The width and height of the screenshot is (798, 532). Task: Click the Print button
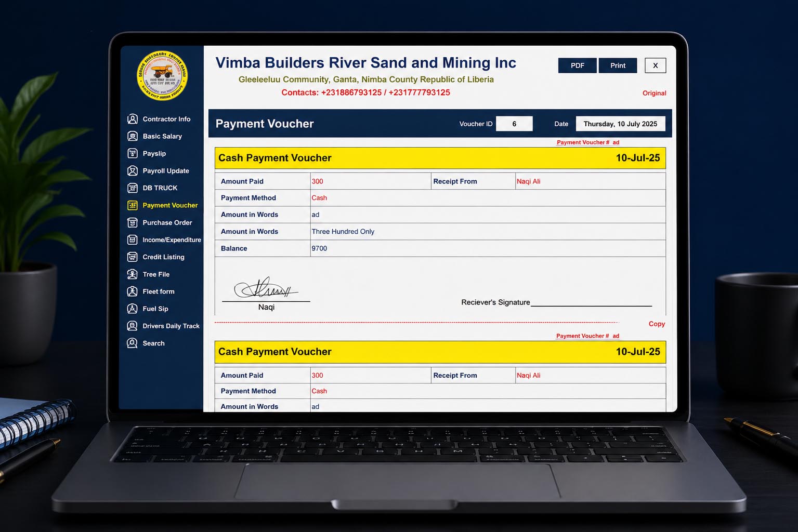pos(618,65)
